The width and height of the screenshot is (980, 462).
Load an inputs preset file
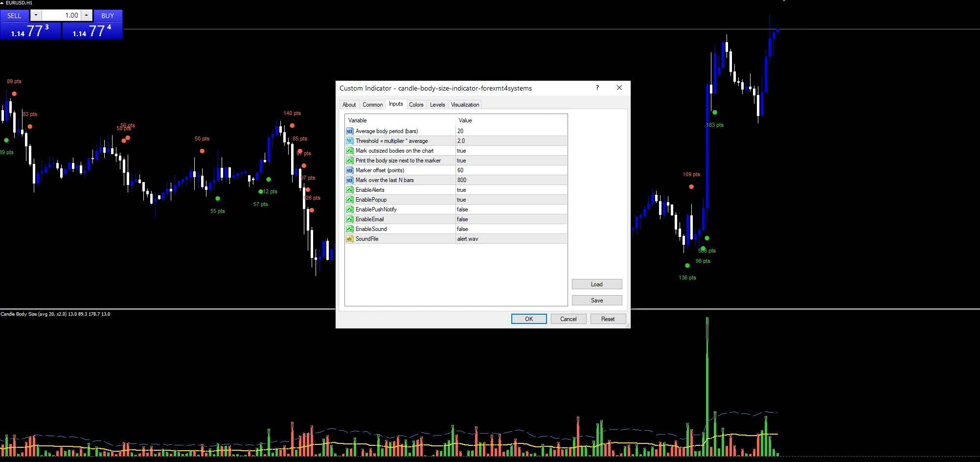(597, 284)
